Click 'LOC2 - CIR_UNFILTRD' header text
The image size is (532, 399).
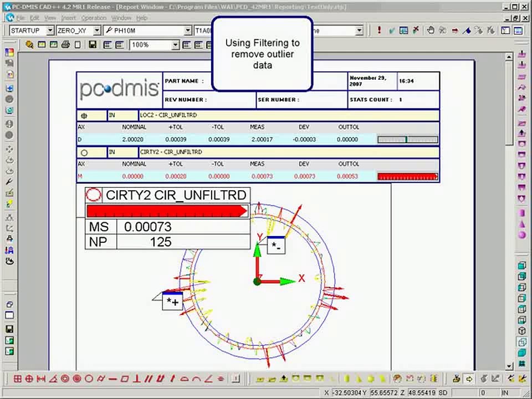(x=168, y=115)
